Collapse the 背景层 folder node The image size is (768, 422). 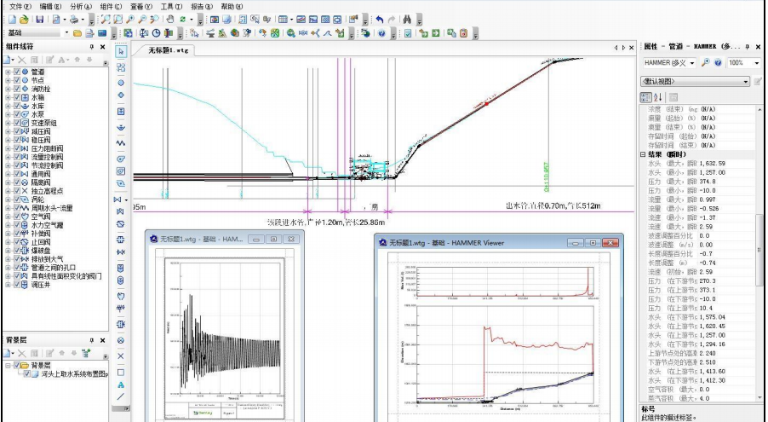(x=8, y=365)
